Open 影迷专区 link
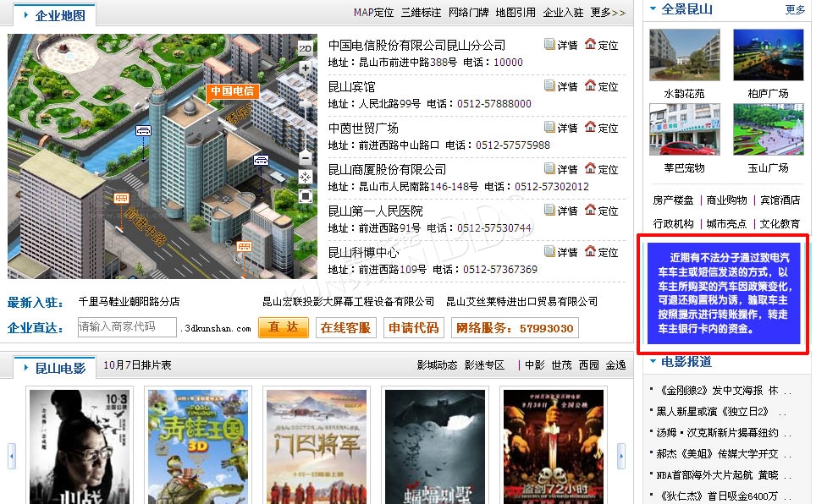The width and height of the screenshot is (816, 504). tap(484, 365)
